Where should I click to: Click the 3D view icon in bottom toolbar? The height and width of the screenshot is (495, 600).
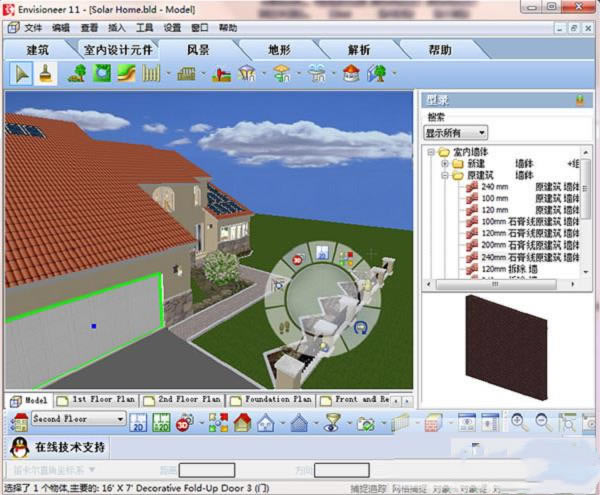tap(183, 422)
